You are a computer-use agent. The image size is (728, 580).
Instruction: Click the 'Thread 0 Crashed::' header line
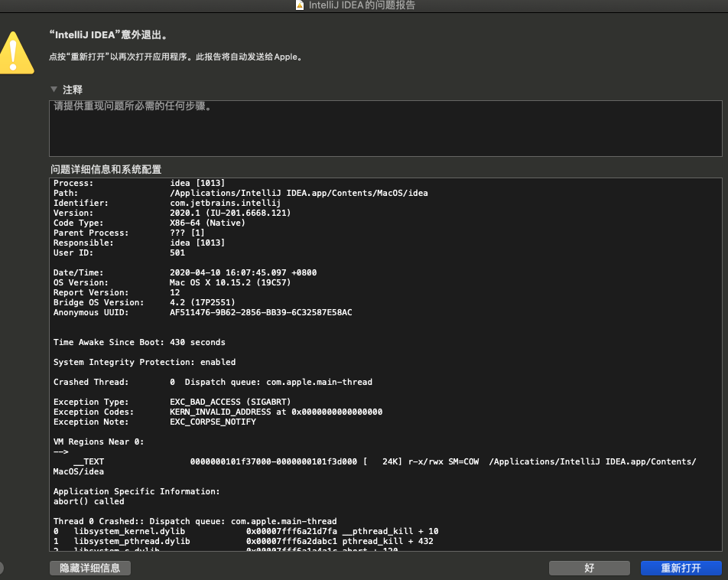click(x=195, y=521)
